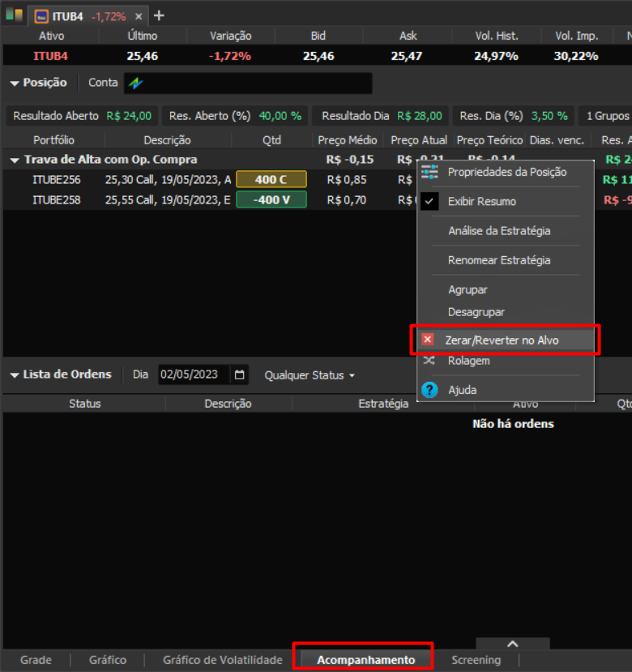Choose Renomear Estratégia from menu
632x672 pixels.
click(x=499, y=260)
